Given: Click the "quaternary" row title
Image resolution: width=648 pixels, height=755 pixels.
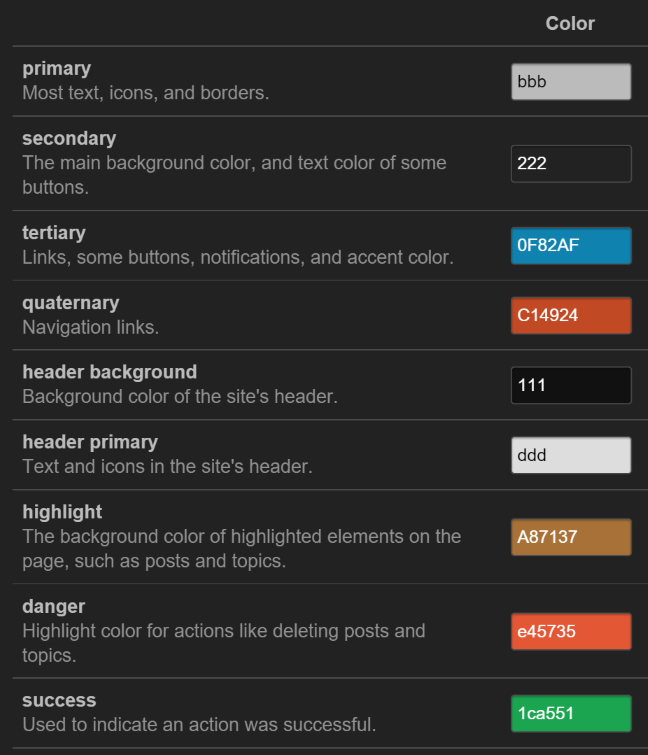Looking at the screenshot, I should coord(70,303).
